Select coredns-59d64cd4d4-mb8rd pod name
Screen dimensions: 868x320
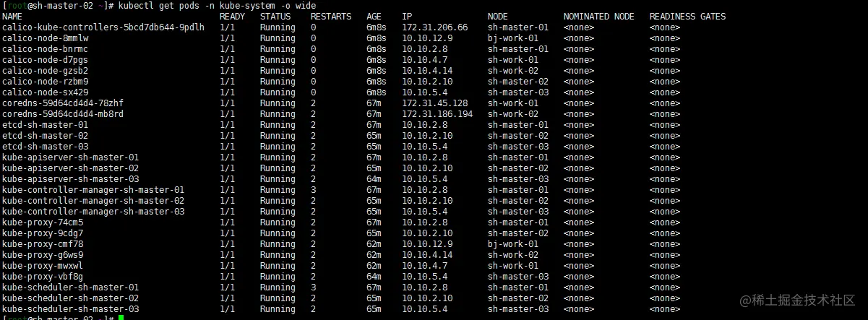click(63, 114)
